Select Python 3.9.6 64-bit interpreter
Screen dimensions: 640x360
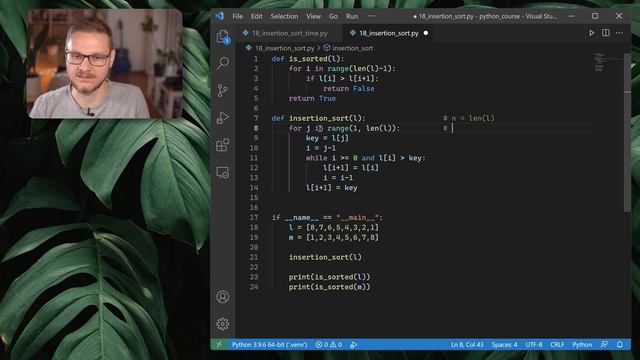[x=269, y=344]
